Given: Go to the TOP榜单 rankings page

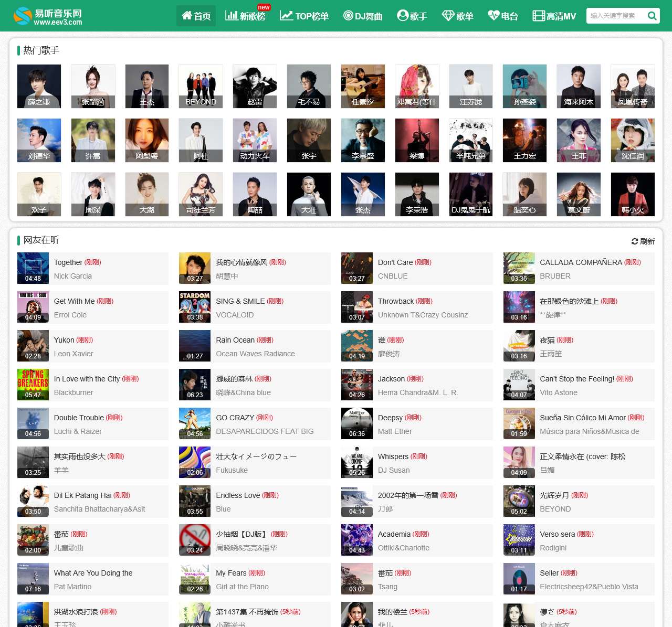Looking at the screenshot, I should (304, 16).
